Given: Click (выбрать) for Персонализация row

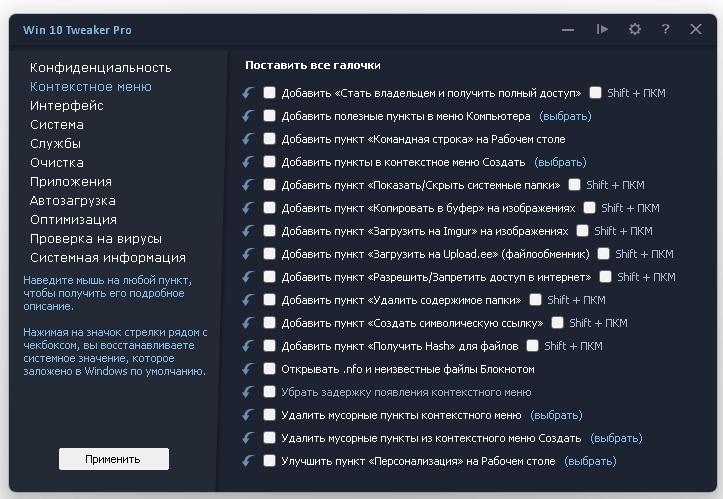Looking at the screenshot, I should pos(590,461).
